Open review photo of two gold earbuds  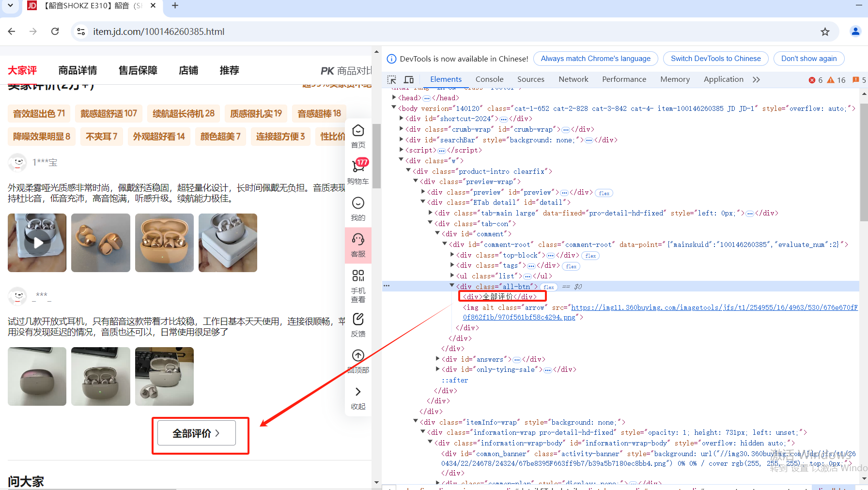(x=101, y=243)
